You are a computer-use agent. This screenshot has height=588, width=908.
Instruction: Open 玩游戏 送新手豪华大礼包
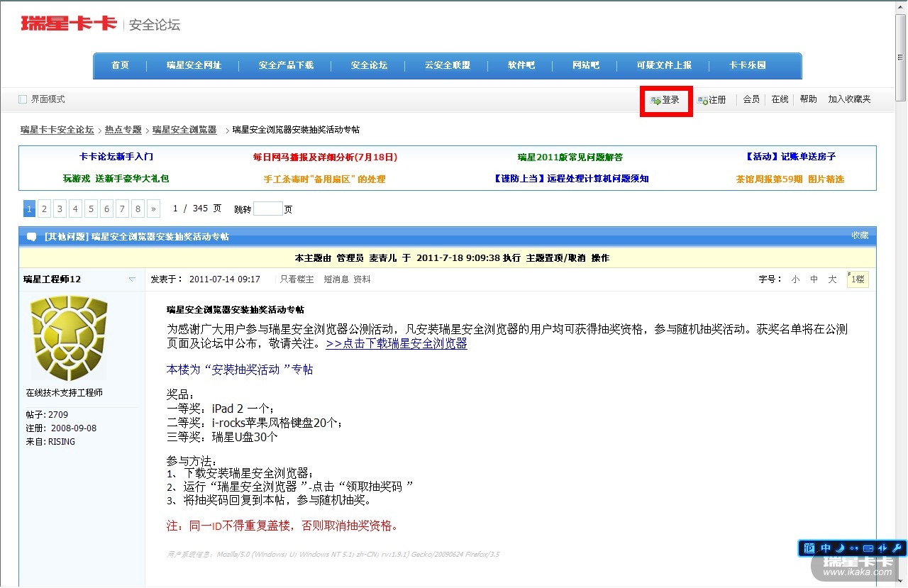pyautogui.click(x=116, y=179)
